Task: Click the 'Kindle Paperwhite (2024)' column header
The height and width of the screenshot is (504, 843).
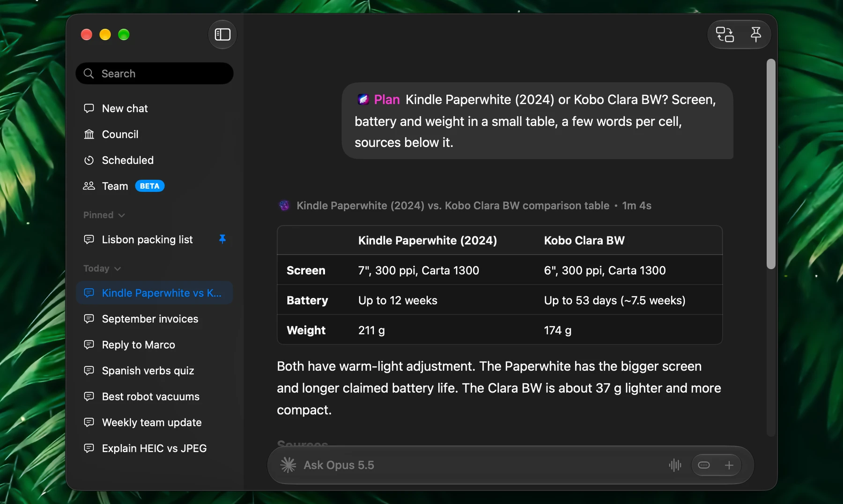Action: click(x=427, y=241)
